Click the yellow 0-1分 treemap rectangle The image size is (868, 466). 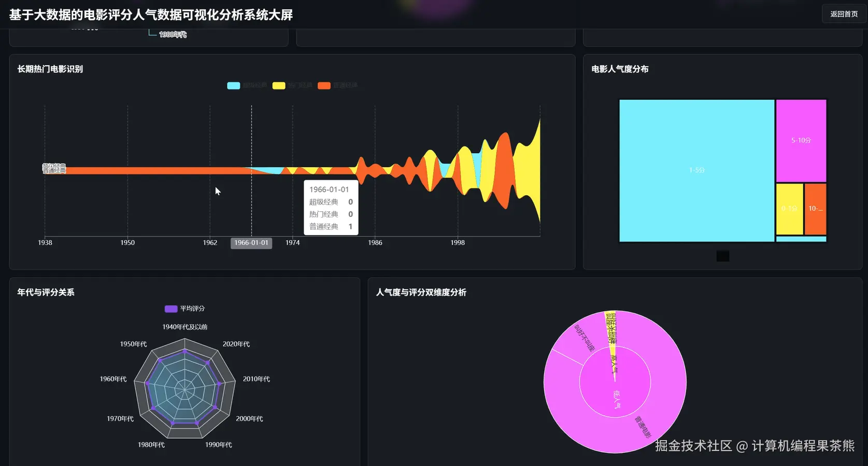pos(789,208)
